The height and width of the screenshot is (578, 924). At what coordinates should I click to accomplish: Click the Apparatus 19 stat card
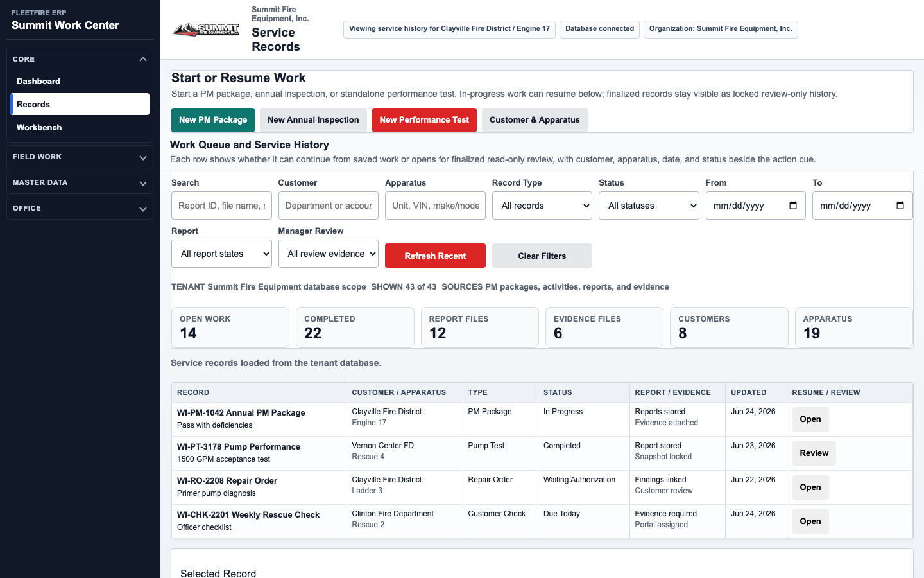(x=854, y=328)
